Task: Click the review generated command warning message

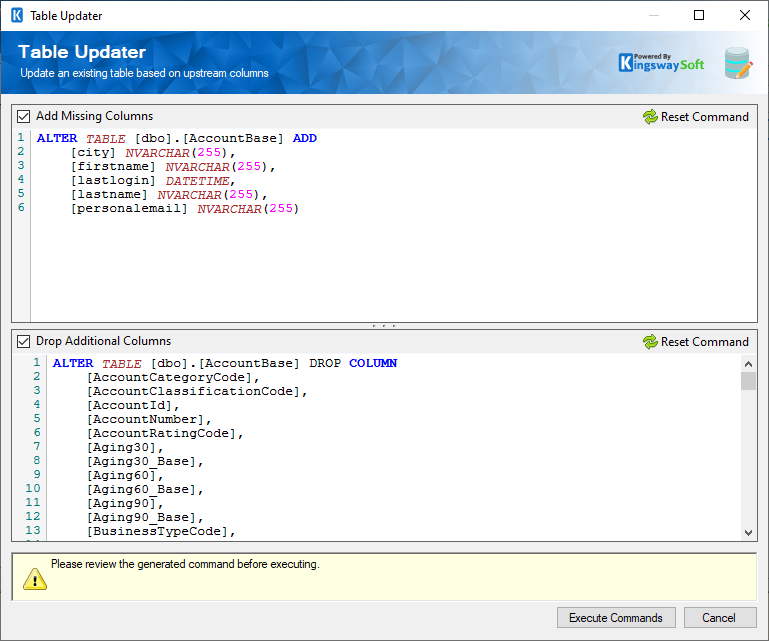Action: (x=185, y=564)
